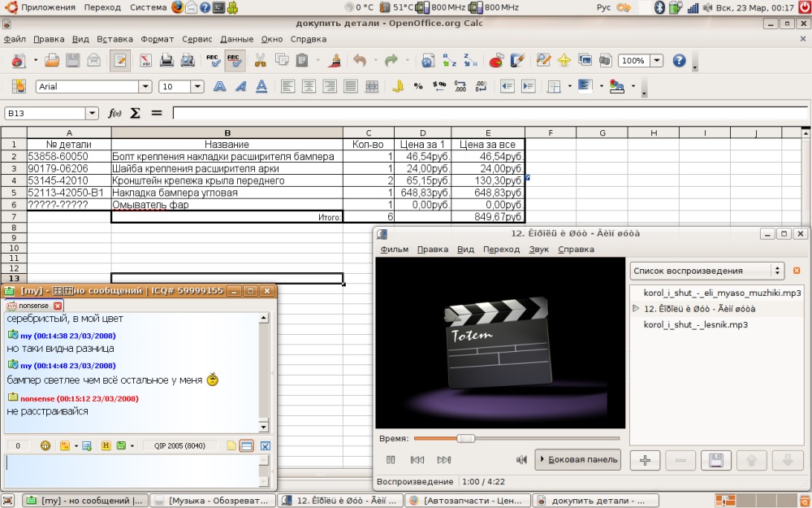Expand the New document dropdown arrow
Image resolution: width=812 pixels, height=508 pixels.
coord(35,61)
